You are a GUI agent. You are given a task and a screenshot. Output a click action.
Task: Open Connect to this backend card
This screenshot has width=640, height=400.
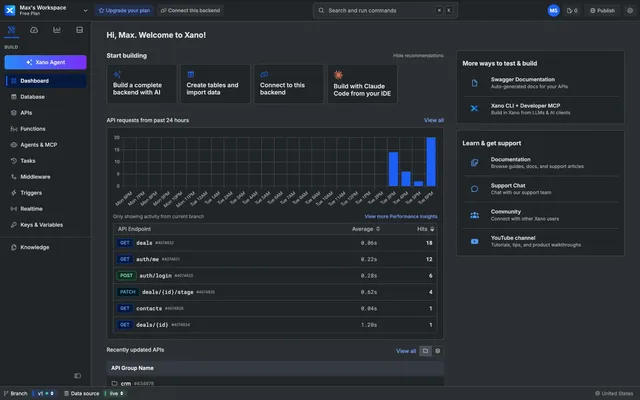coord(289,84)
